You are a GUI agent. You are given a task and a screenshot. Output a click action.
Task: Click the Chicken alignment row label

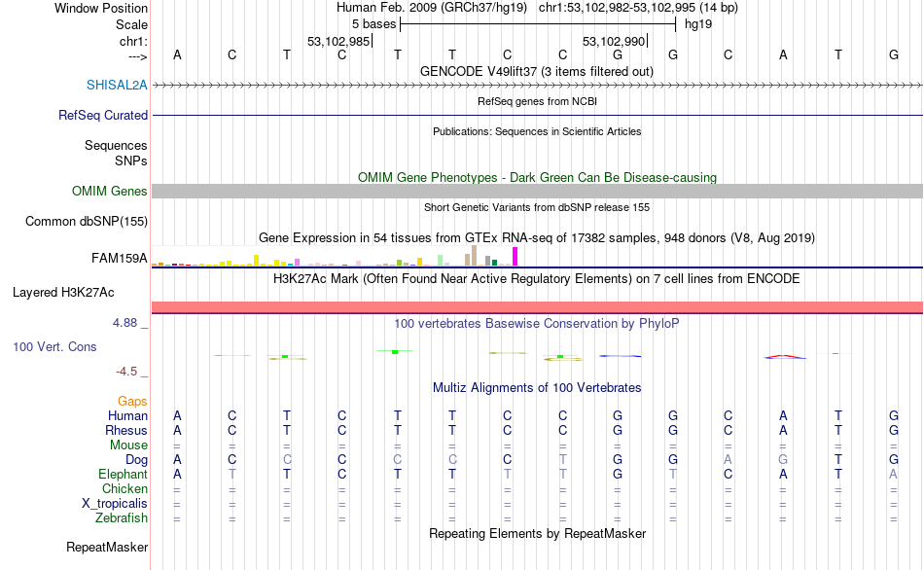[124, 488]
